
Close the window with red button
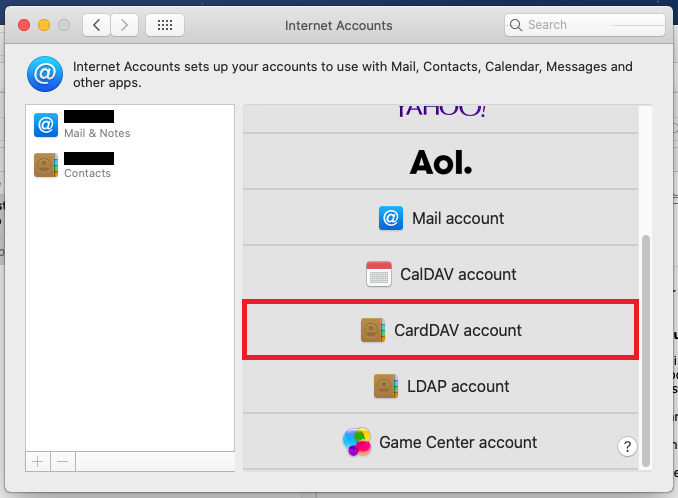(24, 25)
